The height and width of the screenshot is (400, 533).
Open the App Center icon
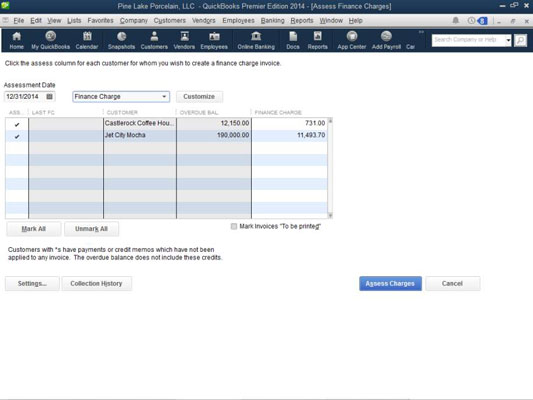pyautogui.click(x=351, y=40)
